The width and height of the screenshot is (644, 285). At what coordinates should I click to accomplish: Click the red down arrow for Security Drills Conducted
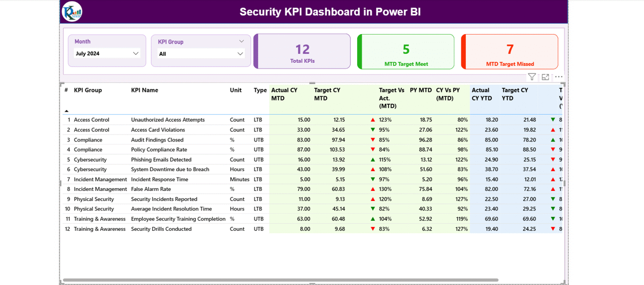373,229
